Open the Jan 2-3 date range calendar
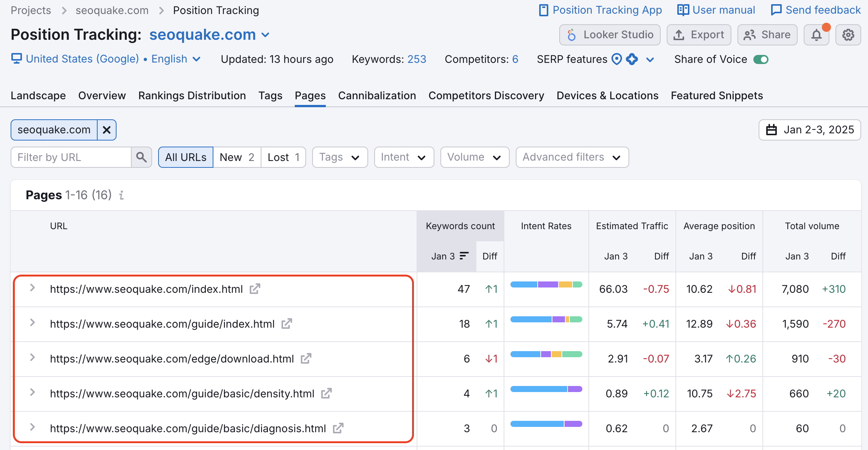This screenshot has height=450, width=868. pyautogui.click(x=810, y=130)
